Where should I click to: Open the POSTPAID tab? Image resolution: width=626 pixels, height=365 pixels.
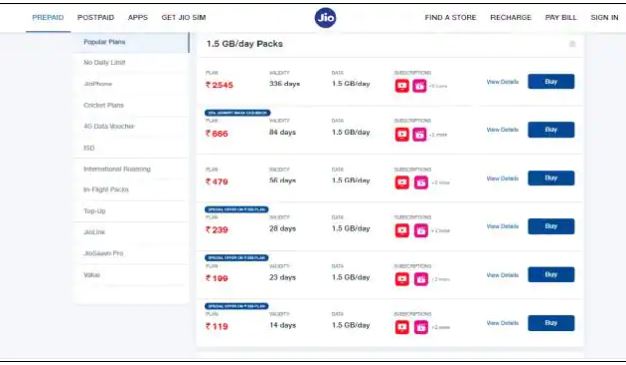point(96,18)
